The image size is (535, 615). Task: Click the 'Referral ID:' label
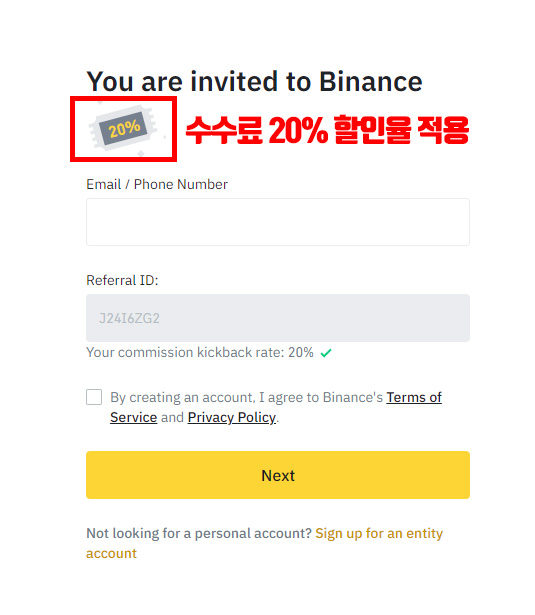click(x=122, y=280)
